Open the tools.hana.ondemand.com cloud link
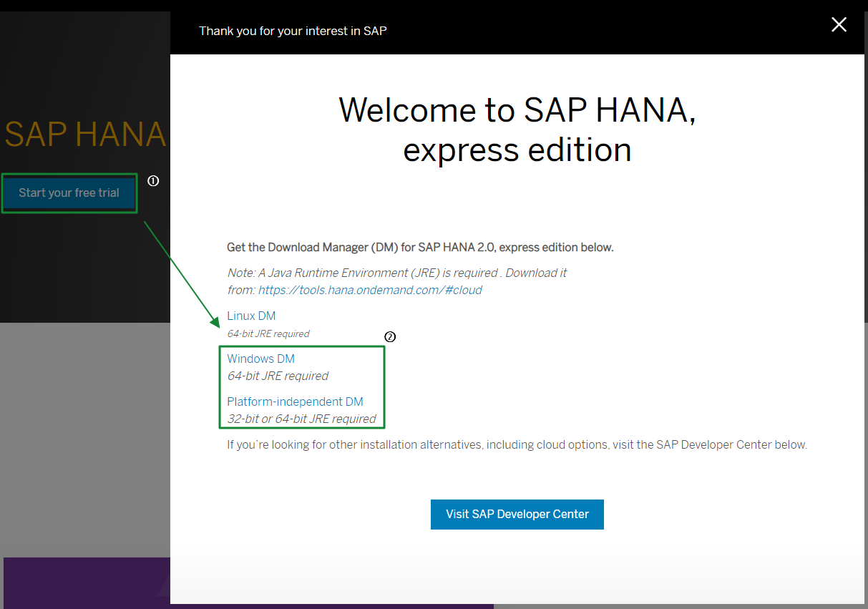Screen dimensions: 868x609 pyautogui.click(x=370, y=290)
